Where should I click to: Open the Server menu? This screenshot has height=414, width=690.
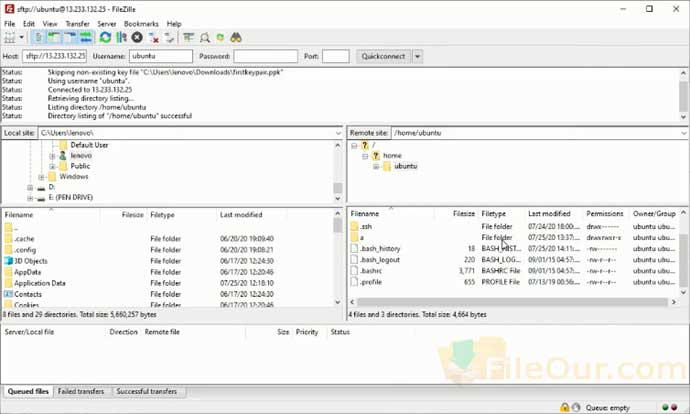[106, 24]
